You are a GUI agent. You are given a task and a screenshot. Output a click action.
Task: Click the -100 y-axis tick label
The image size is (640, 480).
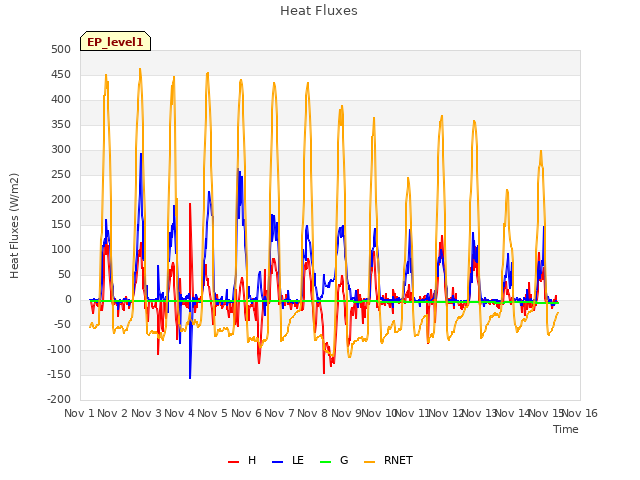(59, 350)
